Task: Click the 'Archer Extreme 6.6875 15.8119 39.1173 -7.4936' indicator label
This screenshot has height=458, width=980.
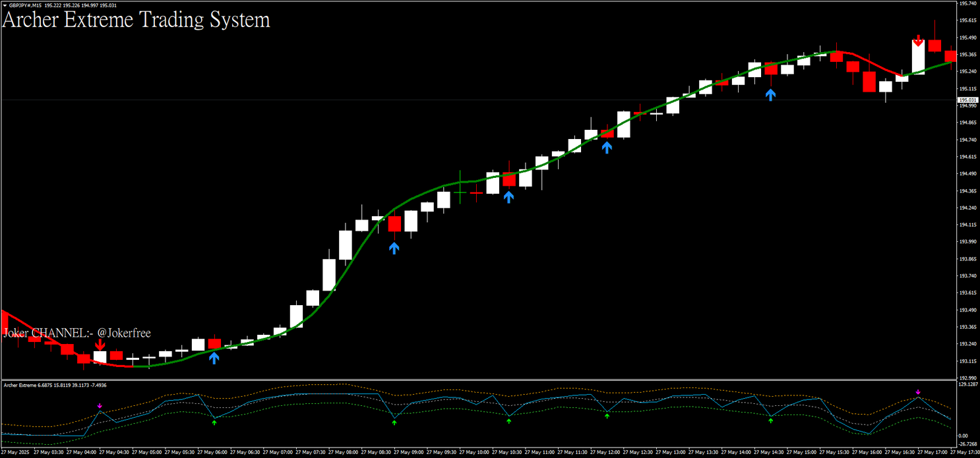Action: [x=55, y=385]
